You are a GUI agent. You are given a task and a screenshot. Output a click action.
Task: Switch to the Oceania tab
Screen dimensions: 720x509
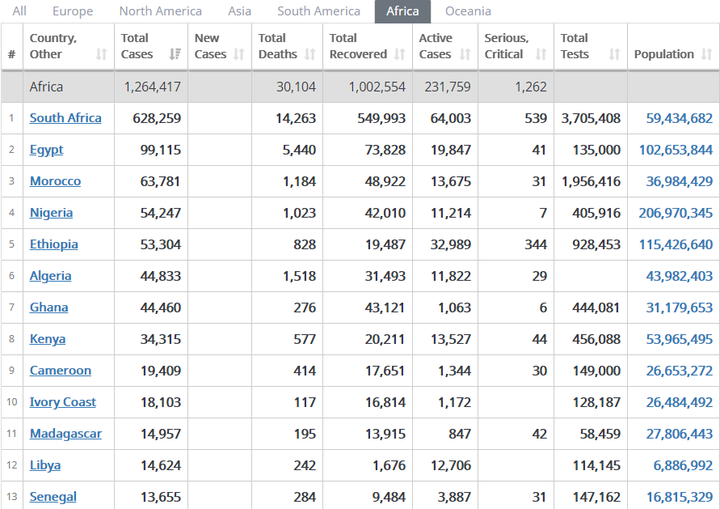[468, 11]
